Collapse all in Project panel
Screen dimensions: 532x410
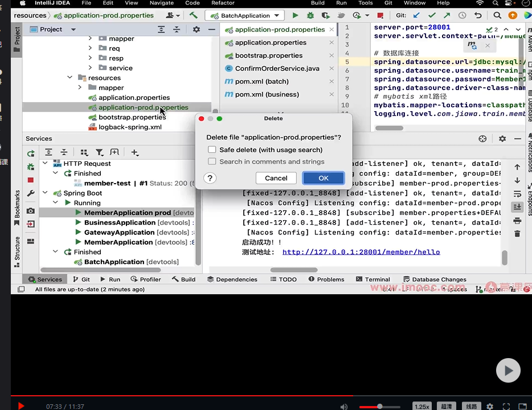(x=177, y=30)
